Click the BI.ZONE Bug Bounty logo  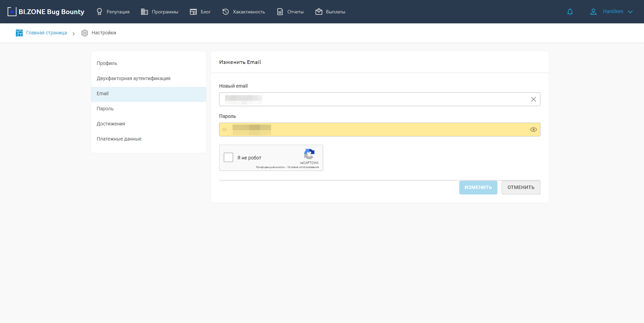[x=46, y=12]
